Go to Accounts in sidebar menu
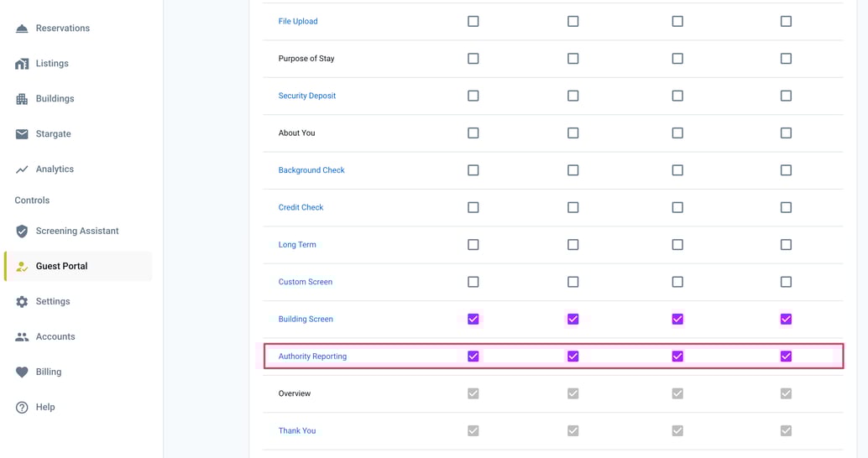Screen dimensions: 868x458 55,337
